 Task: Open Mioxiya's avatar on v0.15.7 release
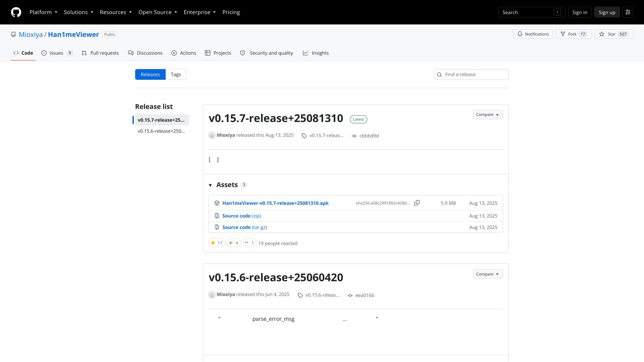click(x=212, y=135)
